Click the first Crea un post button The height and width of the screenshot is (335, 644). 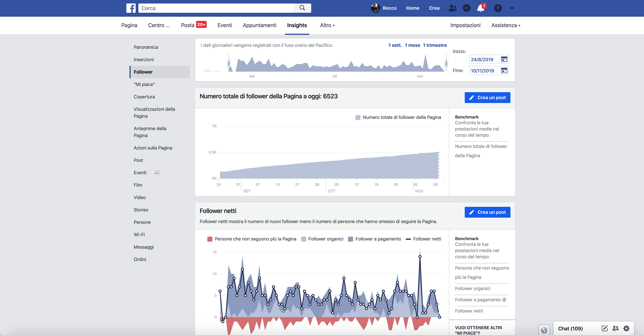487,97
